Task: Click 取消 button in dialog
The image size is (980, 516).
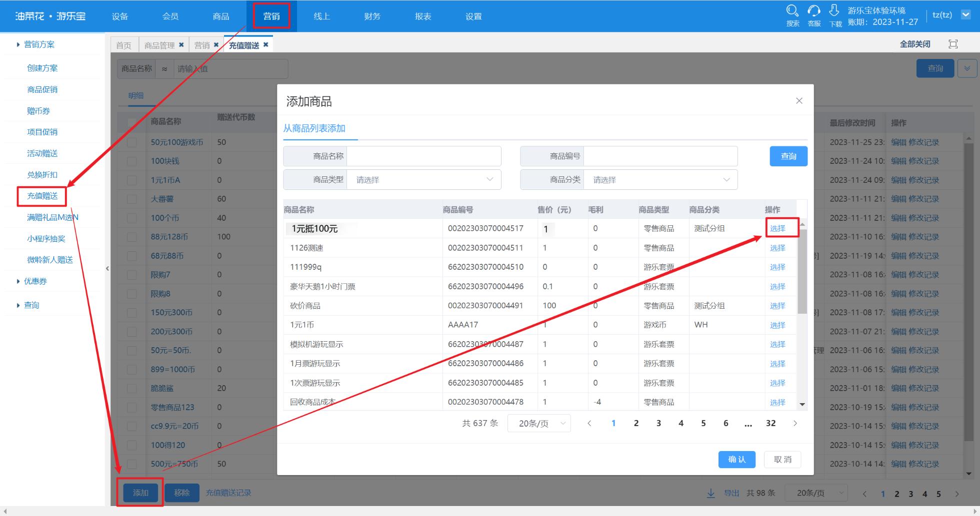Action: coord(782,460)
